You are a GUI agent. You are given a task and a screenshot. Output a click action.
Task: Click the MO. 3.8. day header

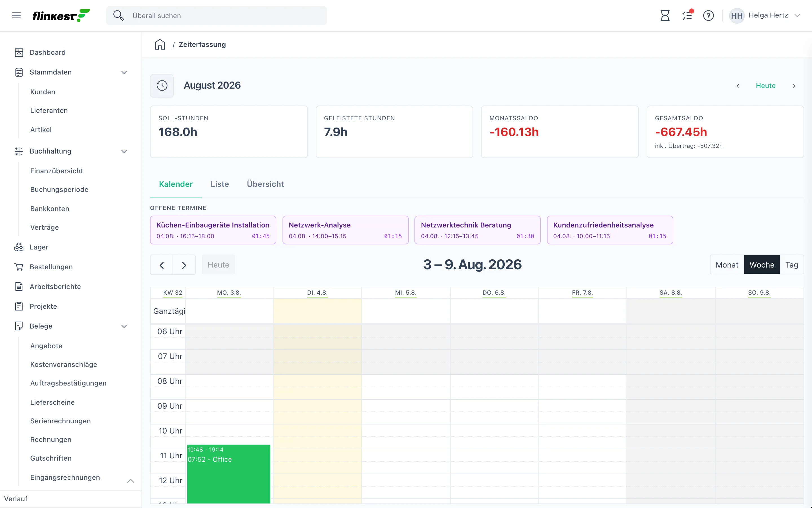(x=229, y=293)
